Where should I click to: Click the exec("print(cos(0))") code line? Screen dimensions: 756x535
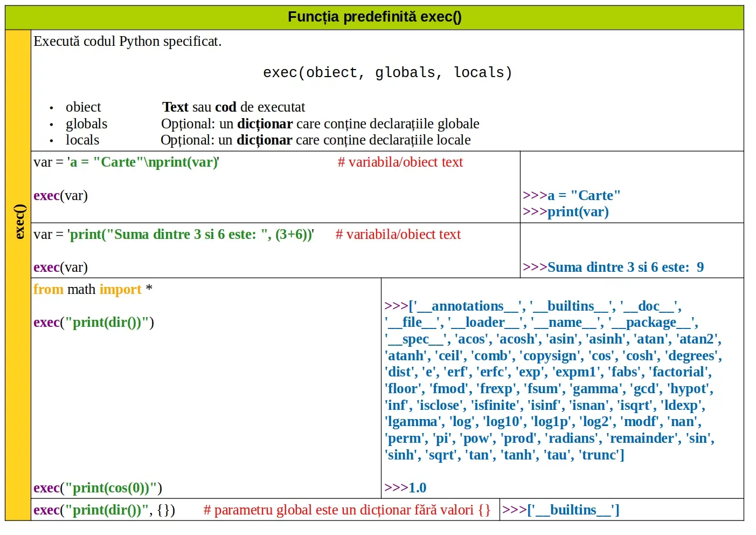[x=98, y=488]
